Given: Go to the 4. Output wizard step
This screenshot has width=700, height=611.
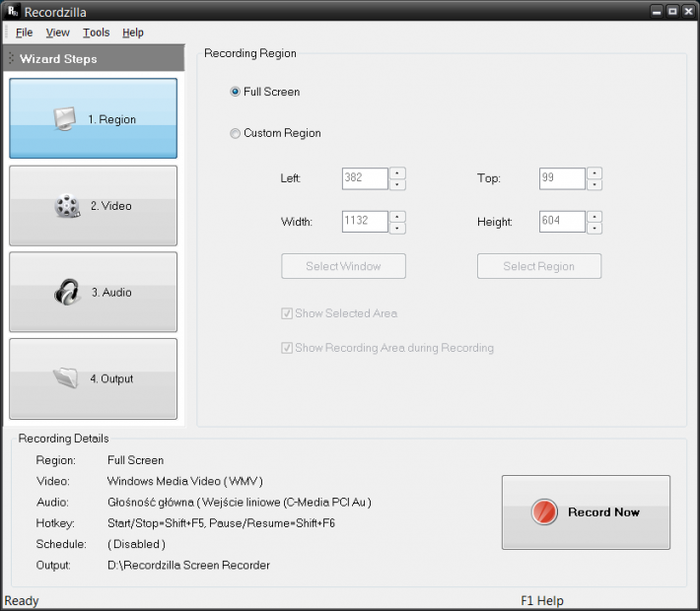Looking at the screenshot, I should pos(94,378).
